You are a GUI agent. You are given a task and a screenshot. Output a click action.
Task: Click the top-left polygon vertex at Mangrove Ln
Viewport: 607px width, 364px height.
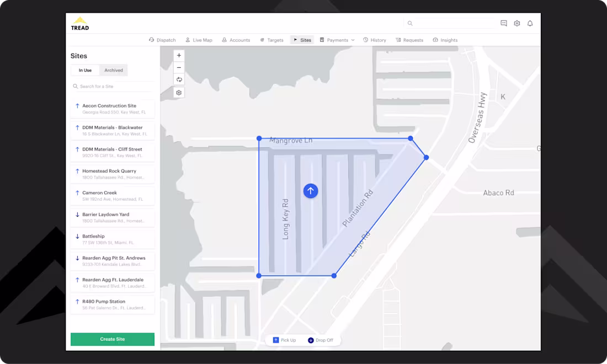(259, 138)
